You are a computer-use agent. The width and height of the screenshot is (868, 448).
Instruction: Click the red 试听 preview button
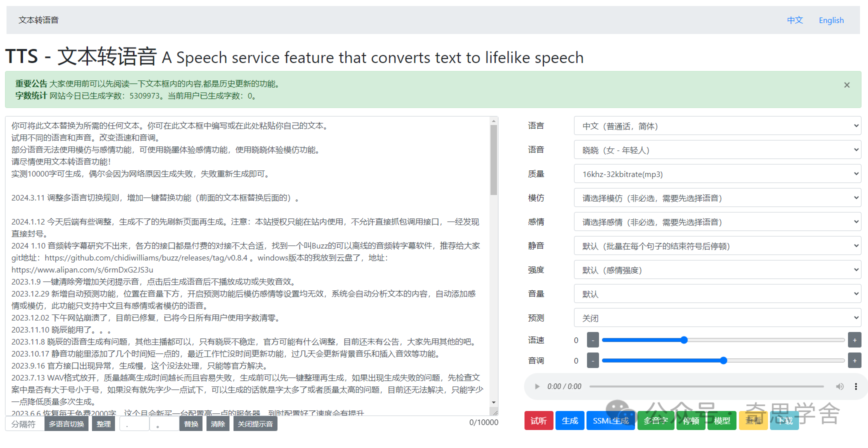[538, 420]
